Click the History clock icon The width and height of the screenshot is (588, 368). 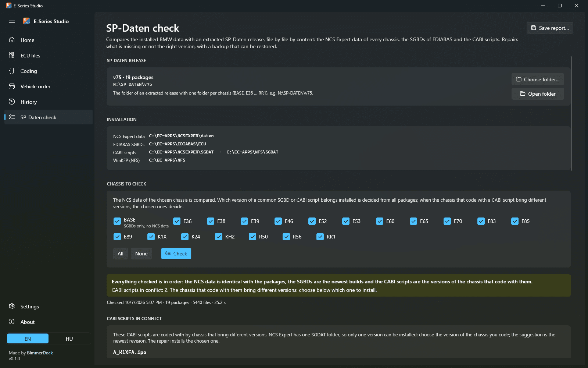coord(12,102)
